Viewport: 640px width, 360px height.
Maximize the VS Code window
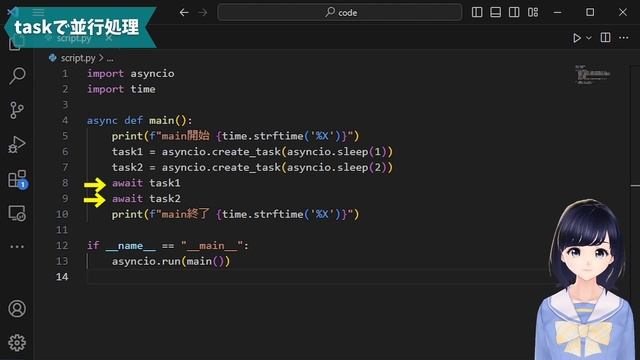590,12
